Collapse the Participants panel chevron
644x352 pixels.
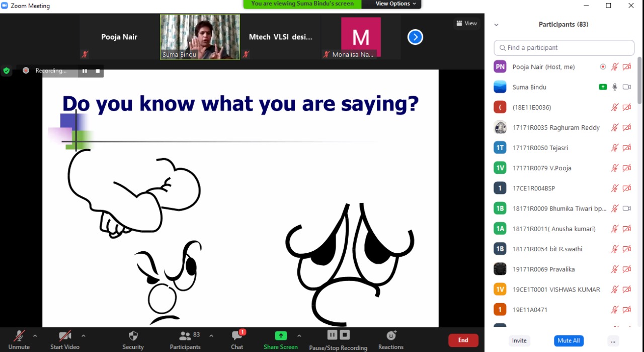click(496, 25)
